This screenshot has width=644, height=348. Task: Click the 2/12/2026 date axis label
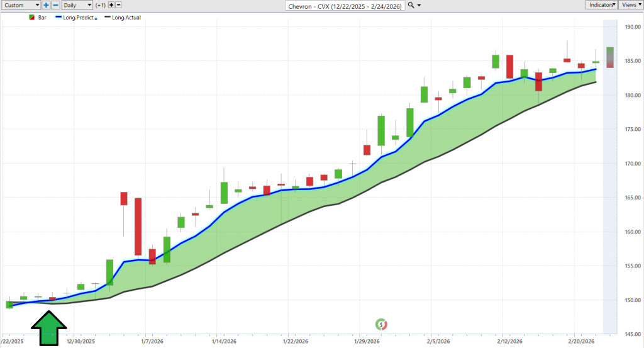tap(509, 342)
